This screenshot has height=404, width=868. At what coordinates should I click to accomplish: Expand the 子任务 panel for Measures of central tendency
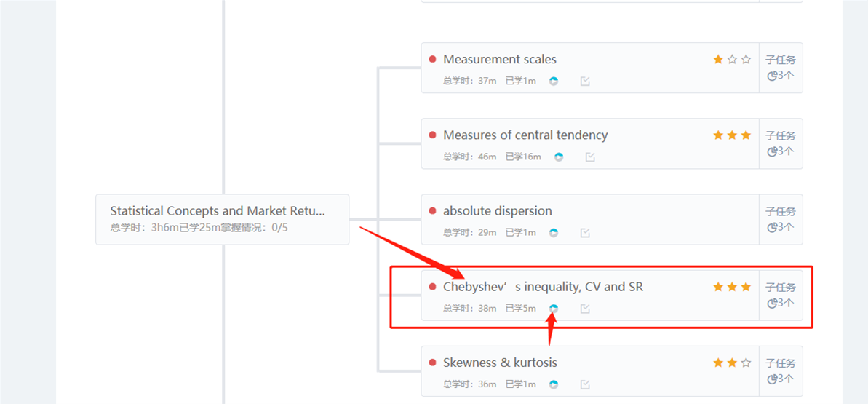(781, 143)
